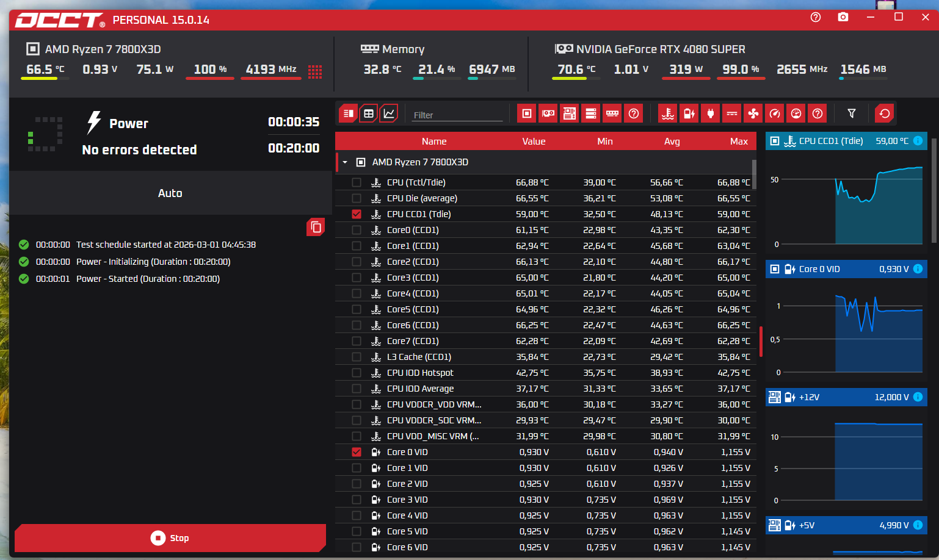The image size is (939, 560).
Task: Check the CPU (Tctl/Tdie) checkbox
Action: point(357,182)
